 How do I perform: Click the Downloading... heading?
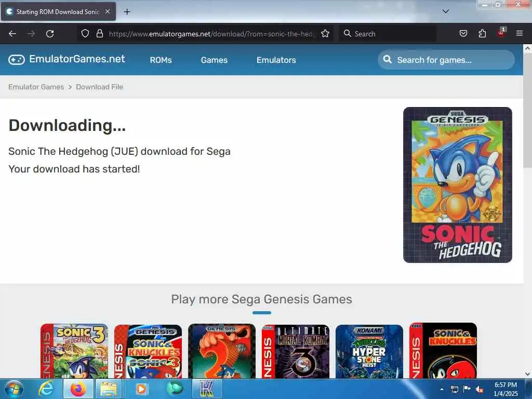click(x=67, y=125)
